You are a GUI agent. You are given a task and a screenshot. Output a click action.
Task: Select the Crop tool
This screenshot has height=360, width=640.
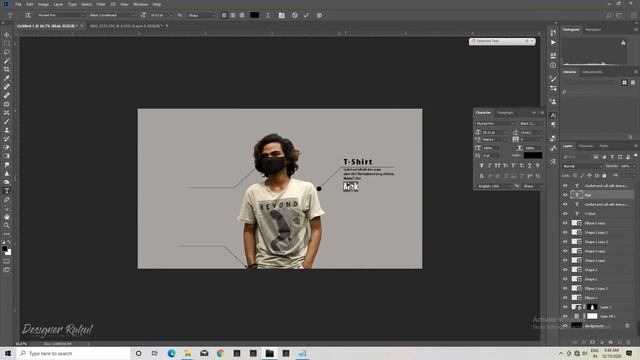(x=7, y=69)
